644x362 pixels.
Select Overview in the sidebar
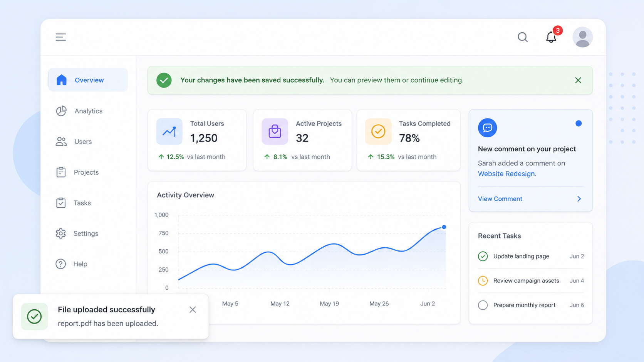click(88, 80)
